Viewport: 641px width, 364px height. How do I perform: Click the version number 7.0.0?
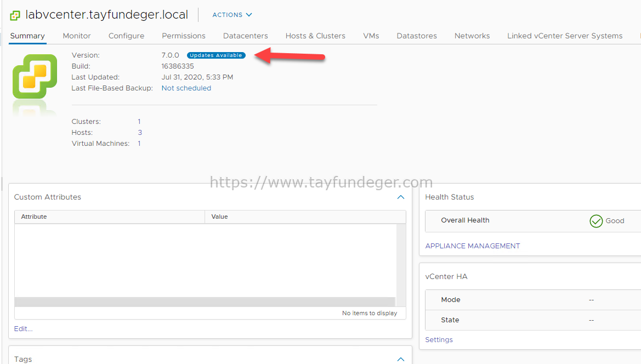(170, 55)
